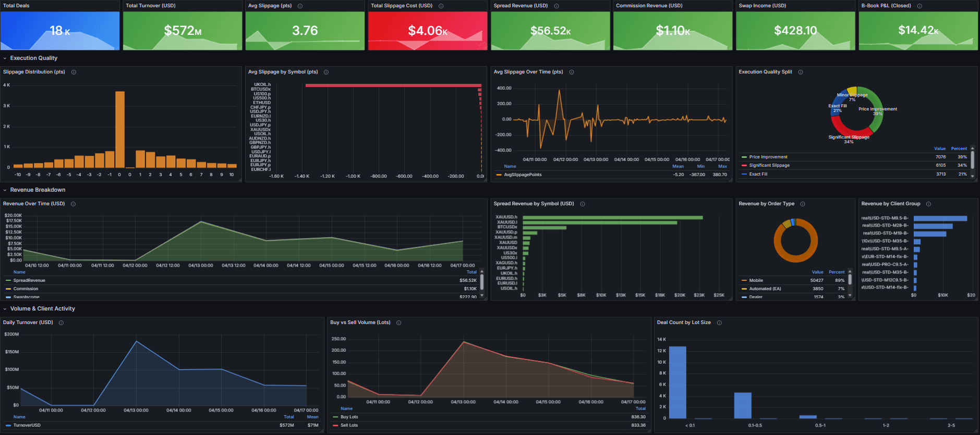Click info icon for Avg Slippage Over Time

click(x=572, y=72)
